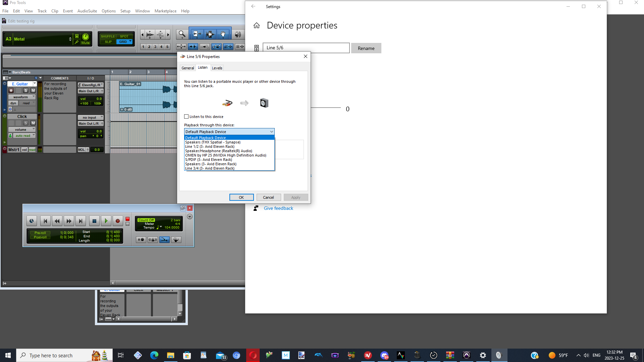644x362 pixels.
Task: Open the GRID mode dropdown arrow
Action: coord(130,42)
